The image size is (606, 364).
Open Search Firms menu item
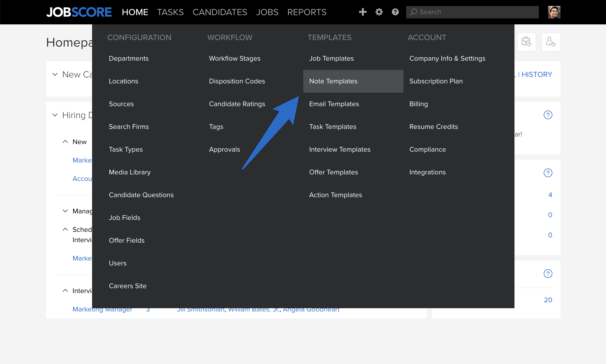click(129, 127)
